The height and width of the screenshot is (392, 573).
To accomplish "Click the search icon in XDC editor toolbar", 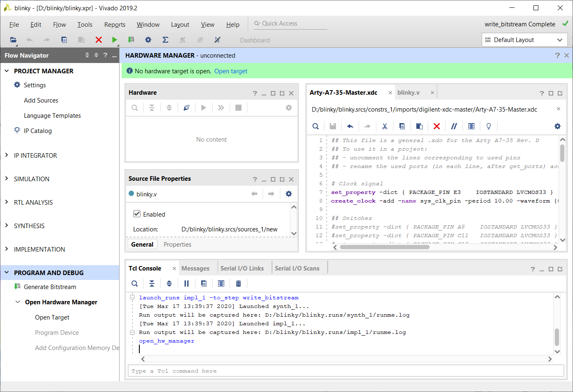I will tap(316, 126).
